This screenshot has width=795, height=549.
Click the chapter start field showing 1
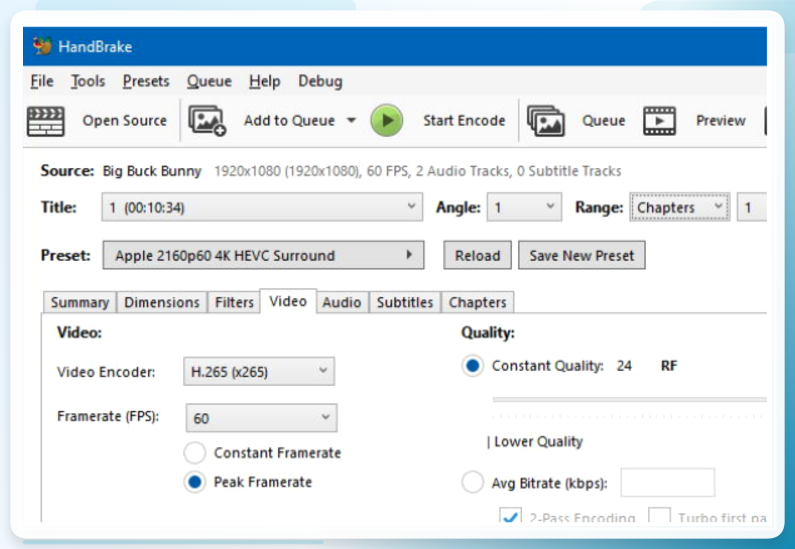tap(752, 207)
